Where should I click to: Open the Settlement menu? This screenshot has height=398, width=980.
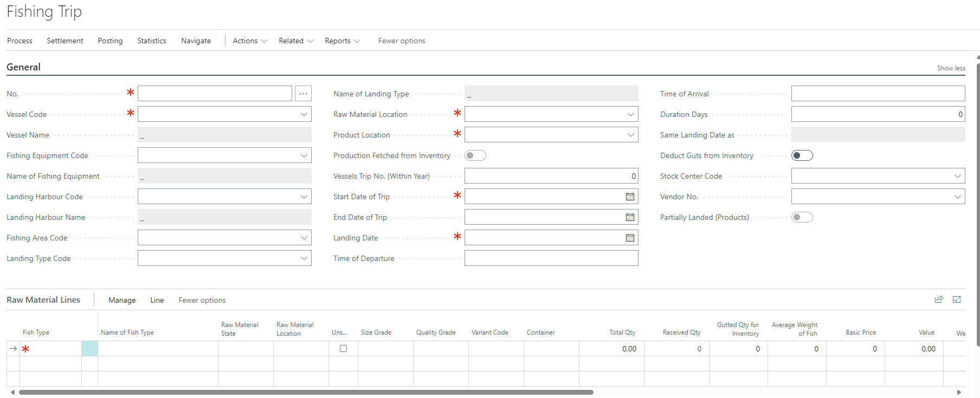pos(65,41)
